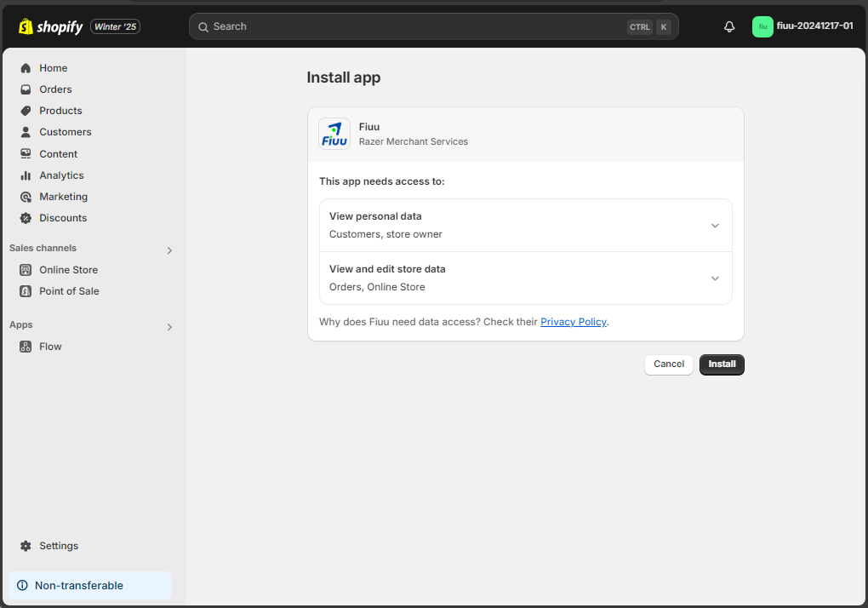The width and height of the screenshot is (868, 608).
Task: Expand View and edit store data chevron
Action: [715, 278]
